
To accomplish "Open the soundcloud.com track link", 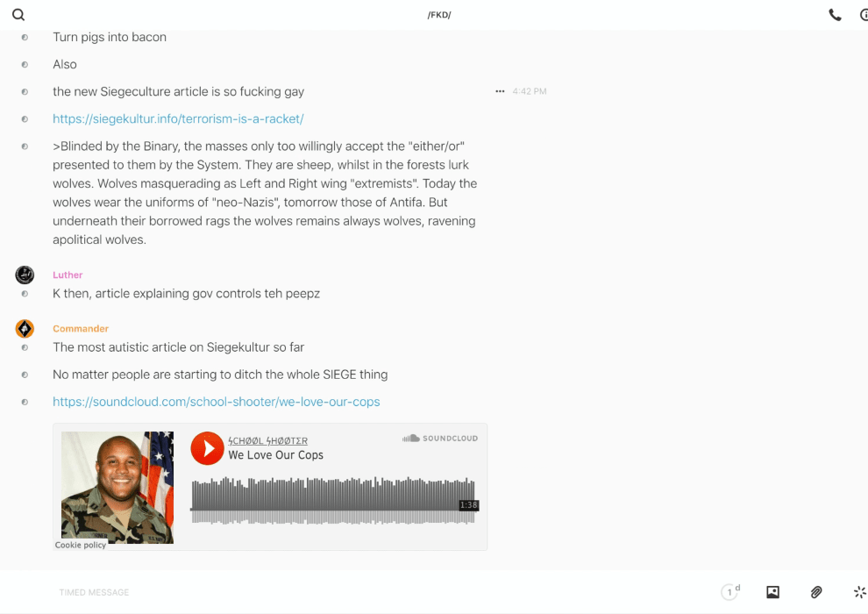I will click(x=216, y=402).
